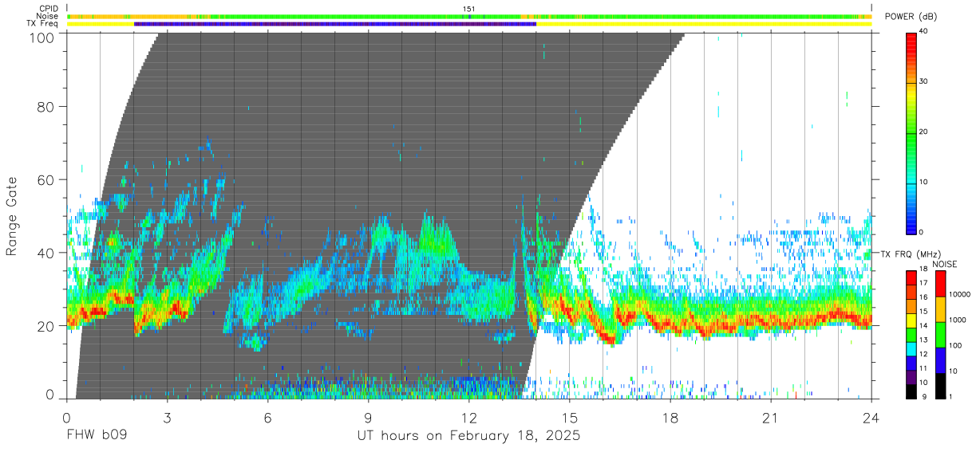Viewport: 980px width, 452px height.
Task: Click the 18 hour tick label
Action: 670,418
